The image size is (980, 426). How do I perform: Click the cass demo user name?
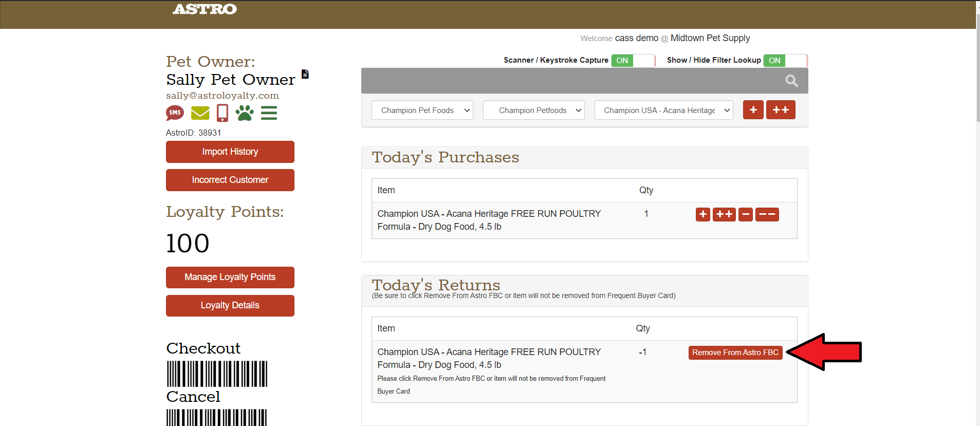pyautogui.click(x=637, y=38)
